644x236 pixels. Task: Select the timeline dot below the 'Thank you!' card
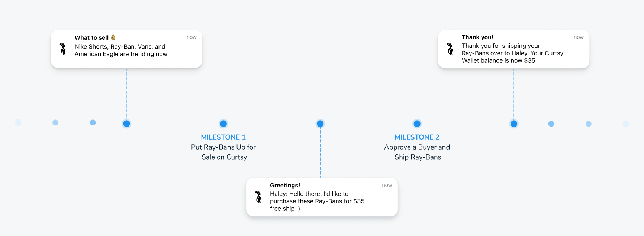tap(514, 124)
